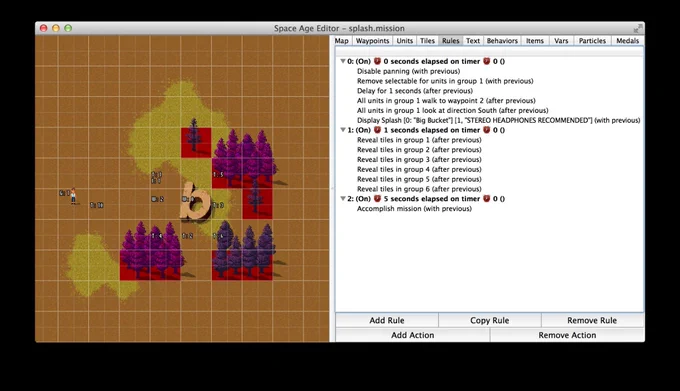Select rule '5 seconds elapsed on timer'
Screen dimensions: 680x391
point(426,199)
